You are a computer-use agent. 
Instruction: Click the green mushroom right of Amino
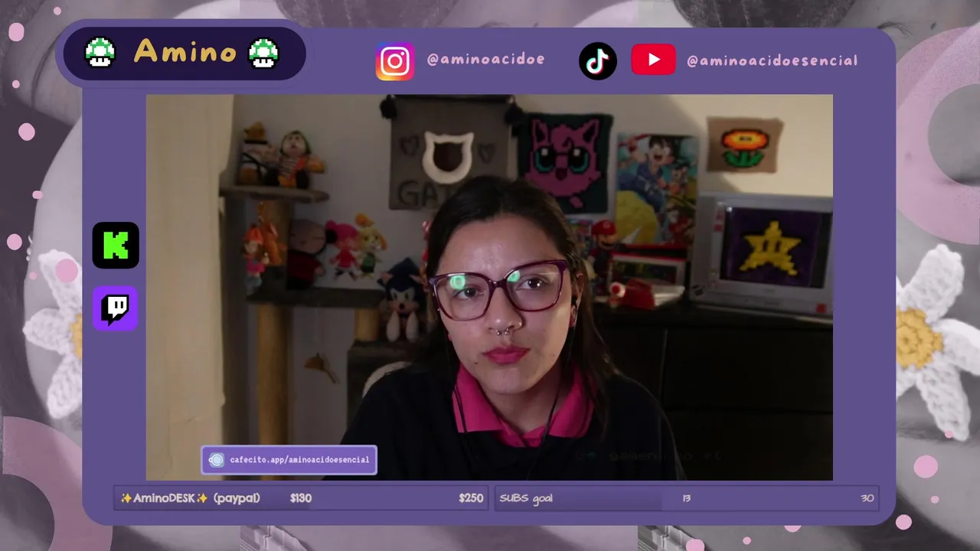(264, 53)
